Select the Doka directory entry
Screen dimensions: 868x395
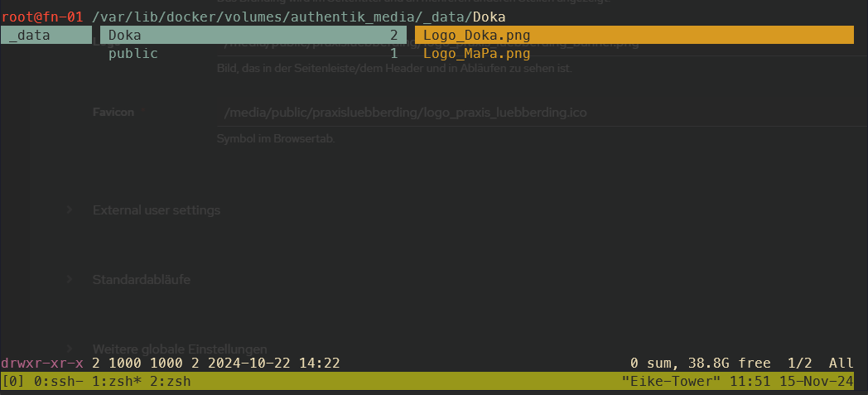click(125, 35)
